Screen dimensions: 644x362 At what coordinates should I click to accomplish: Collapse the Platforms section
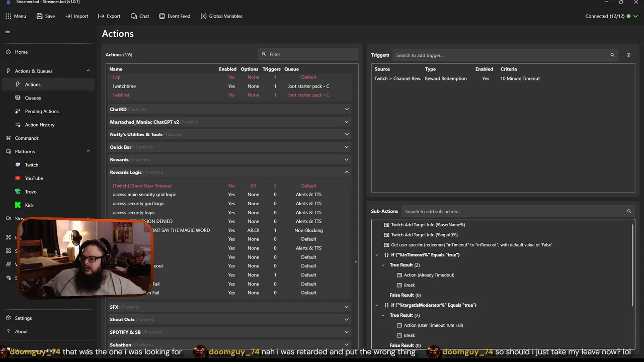point(88,151)
